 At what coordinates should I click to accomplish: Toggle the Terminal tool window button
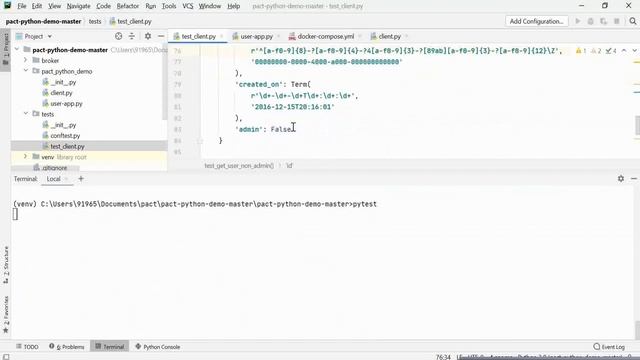tap(109, 347)
